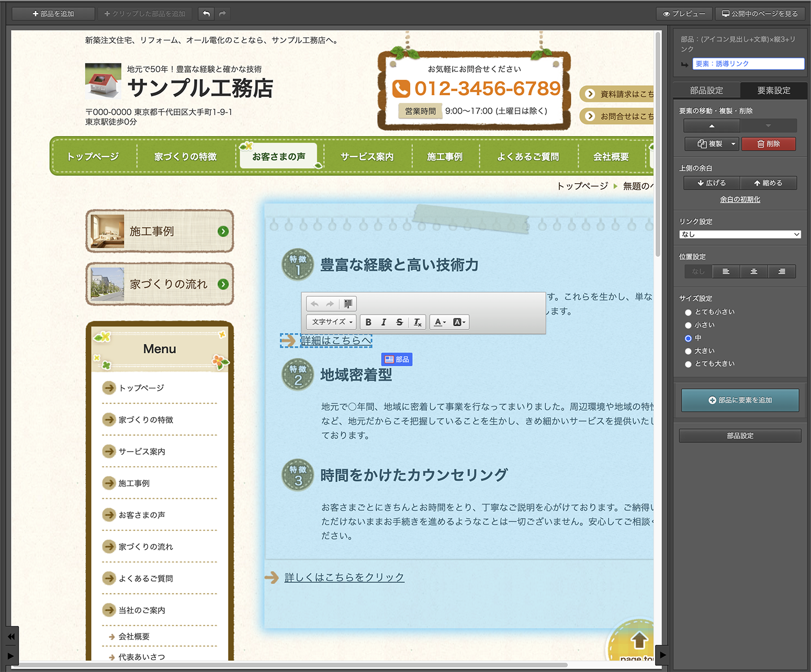The height and width of the screenshot is (672, 811).
Task: Clear text formatting with the Tx icon
Action: point(417,322)
